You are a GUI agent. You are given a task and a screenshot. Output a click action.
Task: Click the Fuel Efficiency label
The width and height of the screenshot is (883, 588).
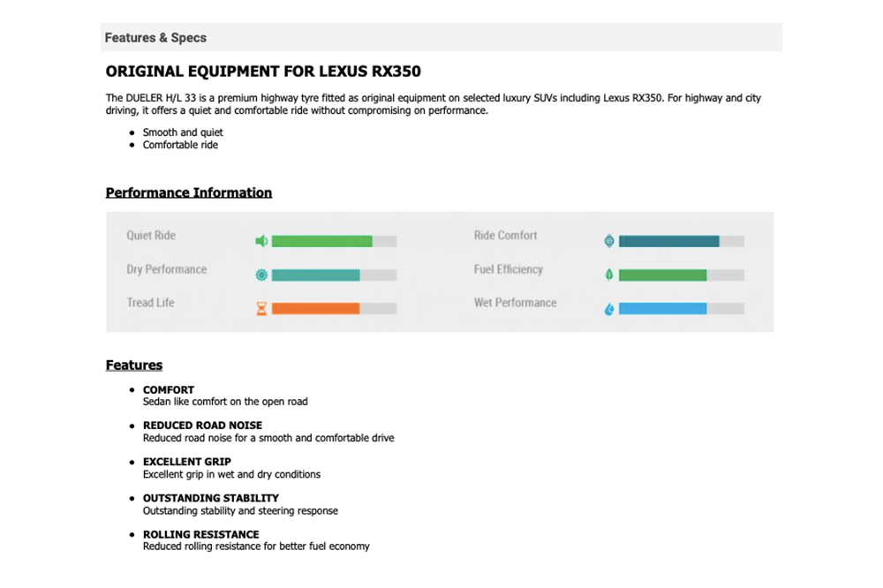[508, 269]
